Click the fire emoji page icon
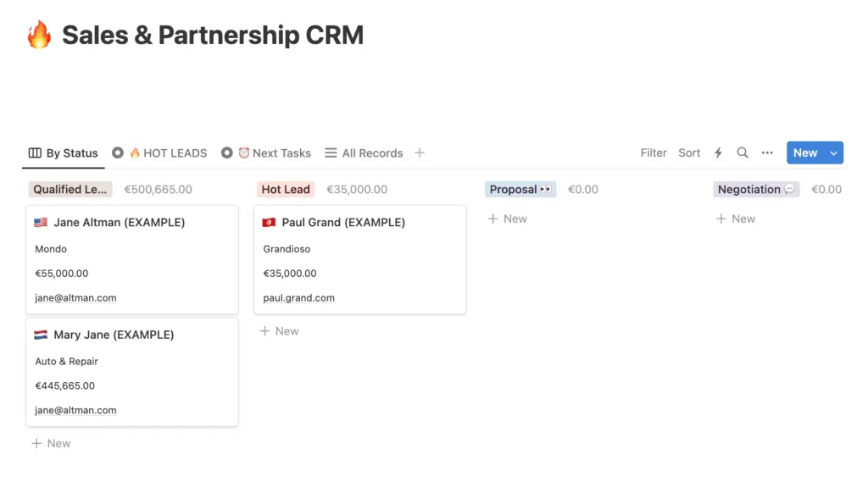The image size is (868, 482). click(x=39, y=35)
